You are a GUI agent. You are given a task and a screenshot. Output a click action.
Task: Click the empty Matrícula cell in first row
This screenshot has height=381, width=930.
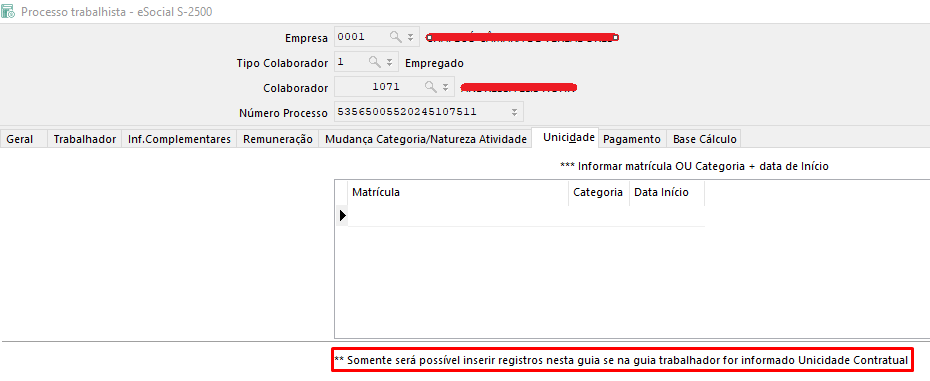pos(458,216)
